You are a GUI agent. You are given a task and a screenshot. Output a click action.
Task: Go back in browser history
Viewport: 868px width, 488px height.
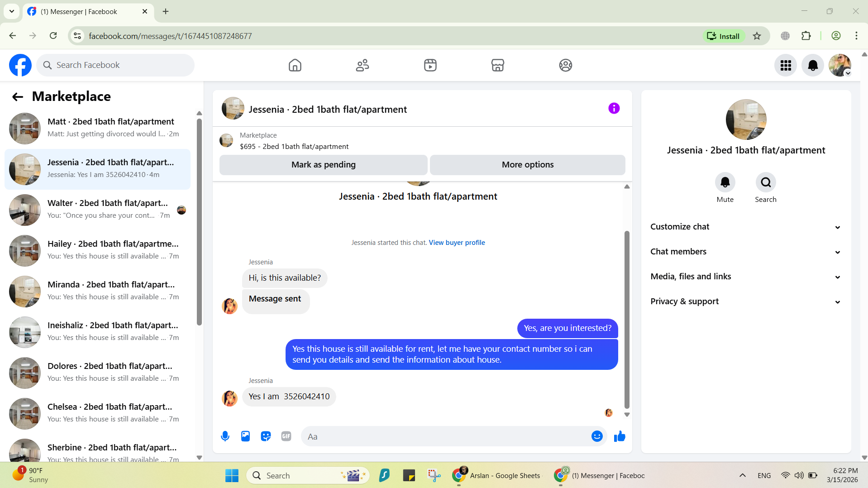pyautogui.click(x=12, y=36)
